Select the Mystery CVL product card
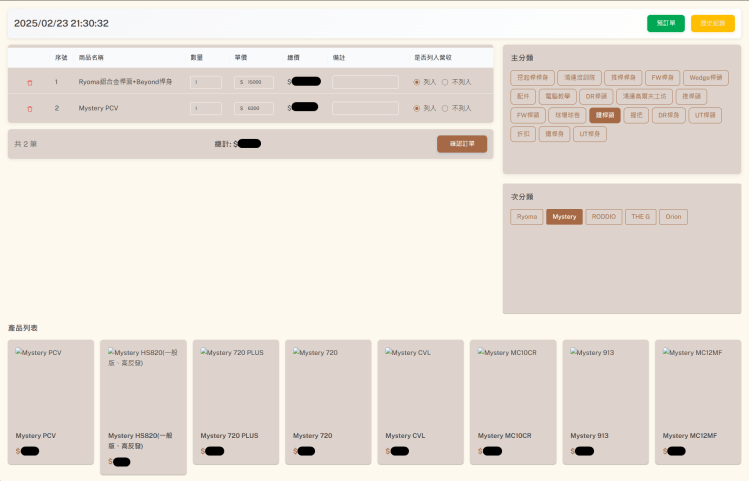Image resolution: width=749 pixels, height=481 pixels. [x=420, y=400]
